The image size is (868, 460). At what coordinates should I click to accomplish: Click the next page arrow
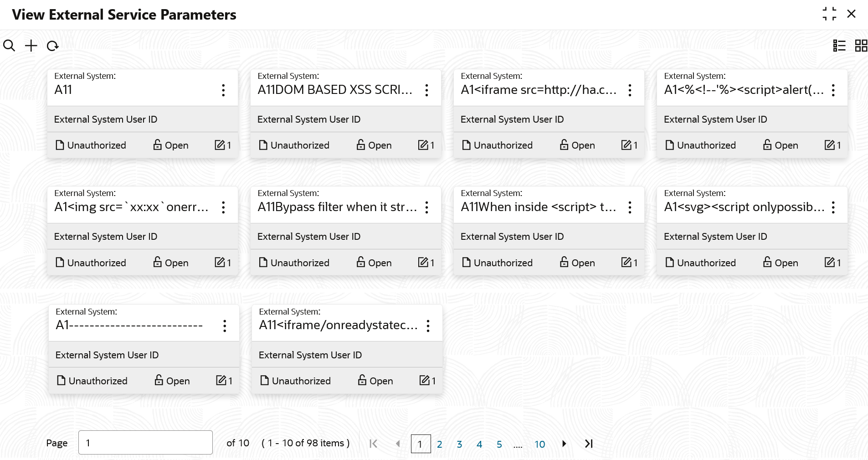[564, 444]
